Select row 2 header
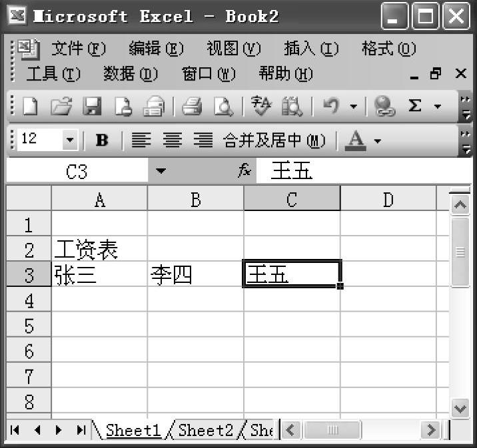 29,250
